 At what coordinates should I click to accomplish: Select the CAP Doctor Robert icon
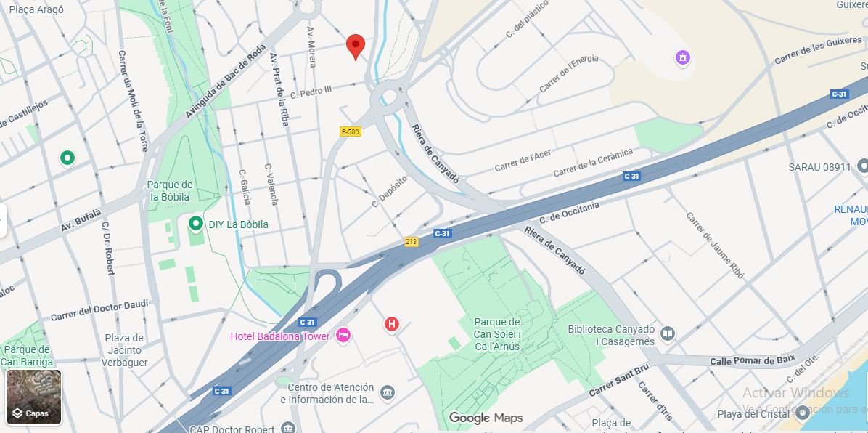pyautogui.click(x=288, y=427)
